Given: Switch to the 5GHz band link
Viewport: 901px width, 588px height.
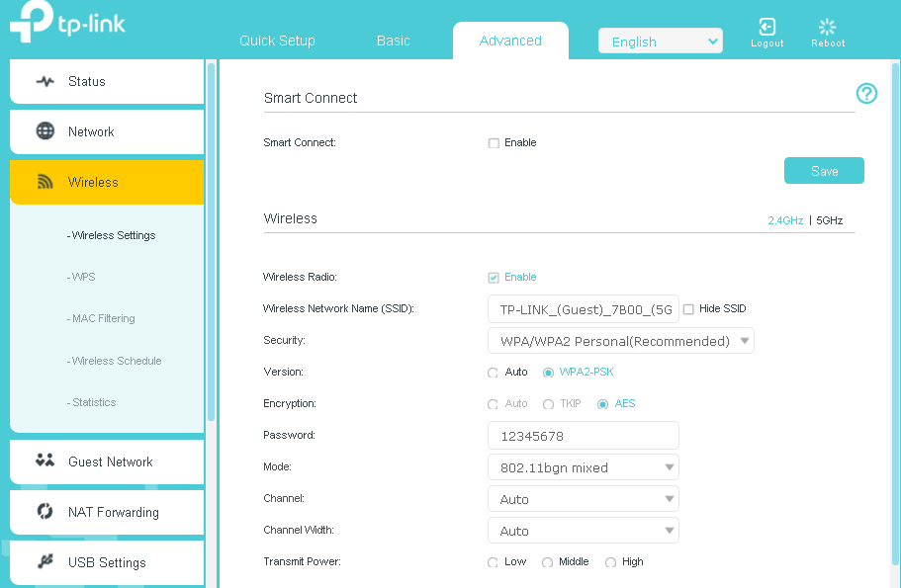Looking at the screenshot, I should (829, 220).
